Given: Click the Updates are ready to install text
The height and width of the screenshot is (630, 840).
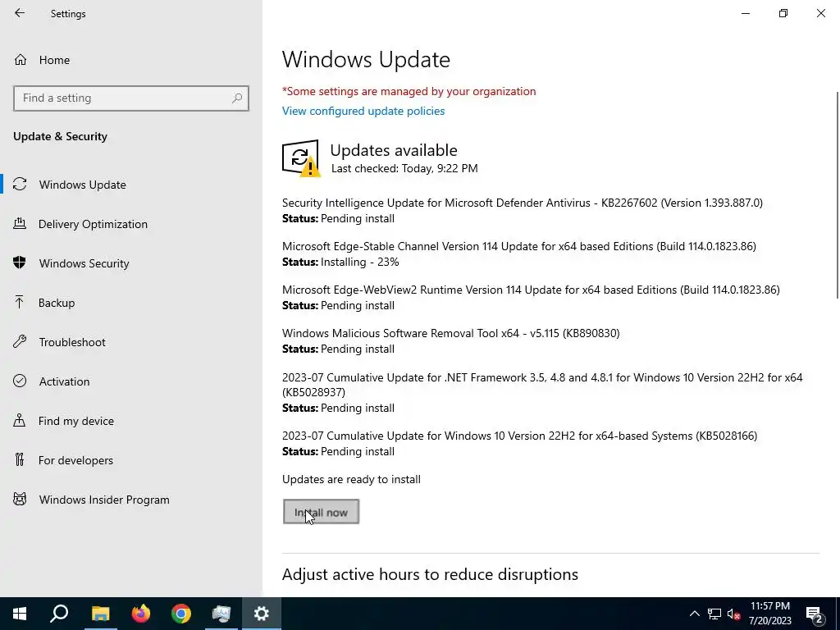Looking at the screenshot, I should (x=351, y=479).
